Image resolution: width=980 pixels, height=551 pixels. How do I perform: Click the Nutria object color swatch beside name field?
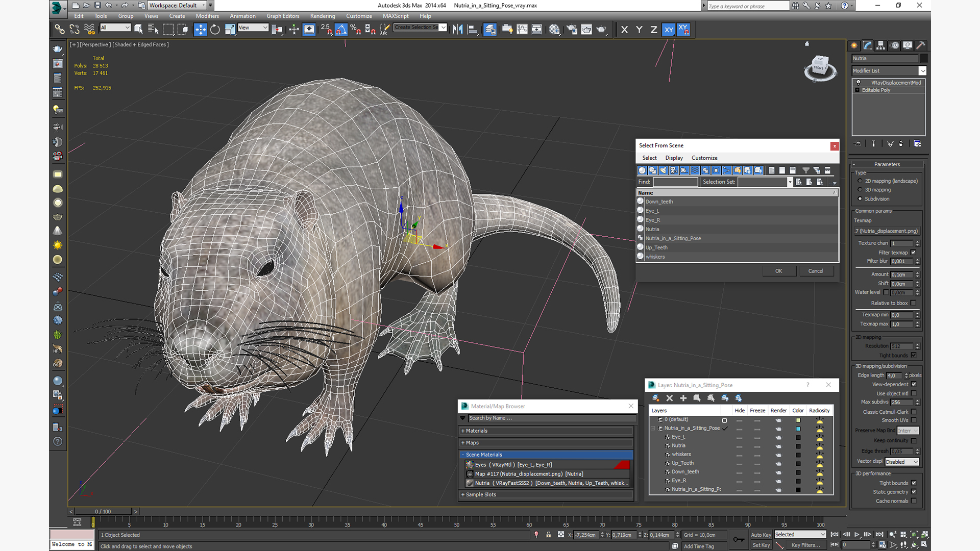tap(924, 59)
